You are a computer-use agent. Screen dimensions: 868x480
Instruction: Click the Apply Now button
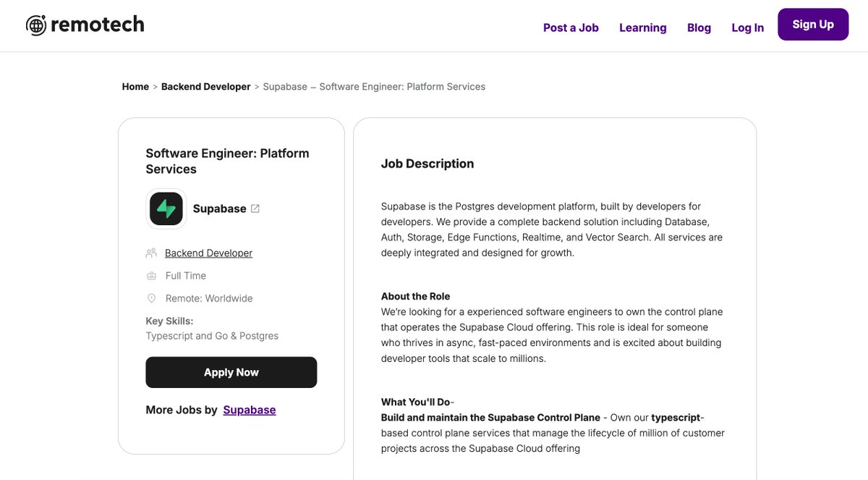231,372
